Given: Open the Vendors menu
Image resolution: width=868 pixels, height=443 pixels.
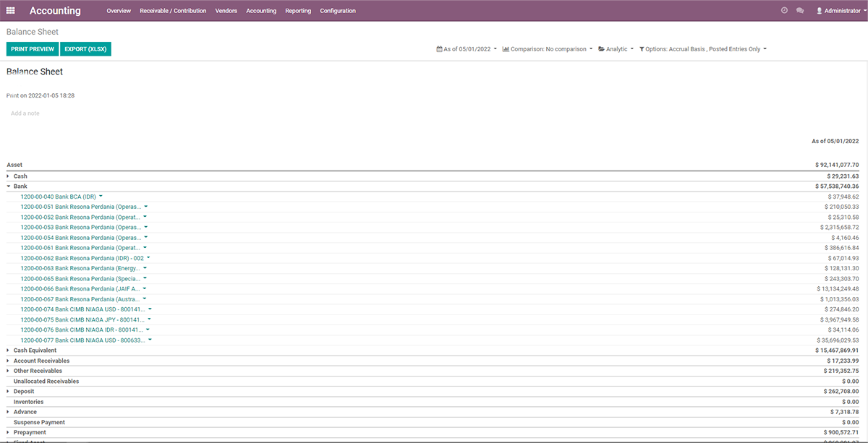Looking at the screenshot, I should click(226, 11).
